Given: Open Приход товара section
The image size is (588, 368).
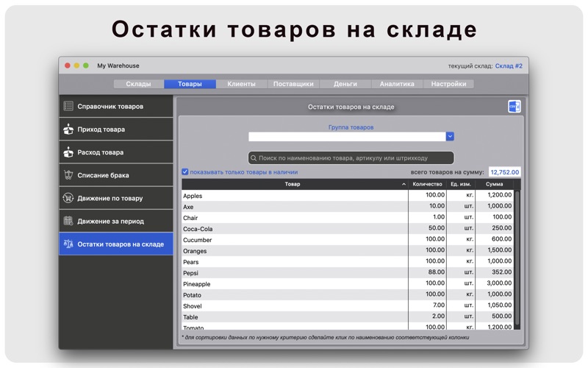Looking at the screenshot, I should [x=116, y=130].
